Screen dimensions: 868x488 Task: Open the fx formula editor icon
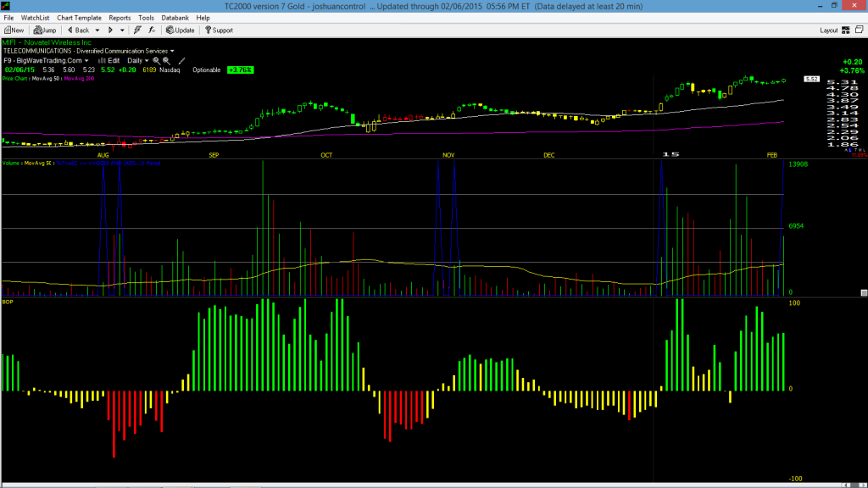[152, 30]
